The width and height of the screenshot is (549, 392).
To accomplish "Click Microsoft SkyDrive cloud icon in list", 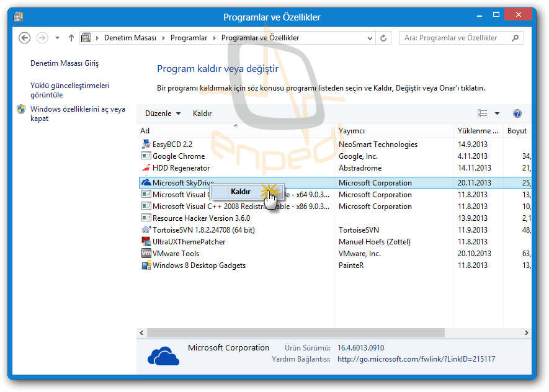I will click(146, 182).
